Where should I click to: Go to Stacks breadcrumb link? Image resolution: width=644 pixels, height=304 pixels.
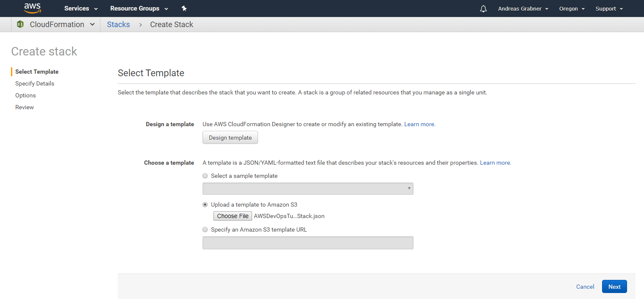click(x=118, y=25)
